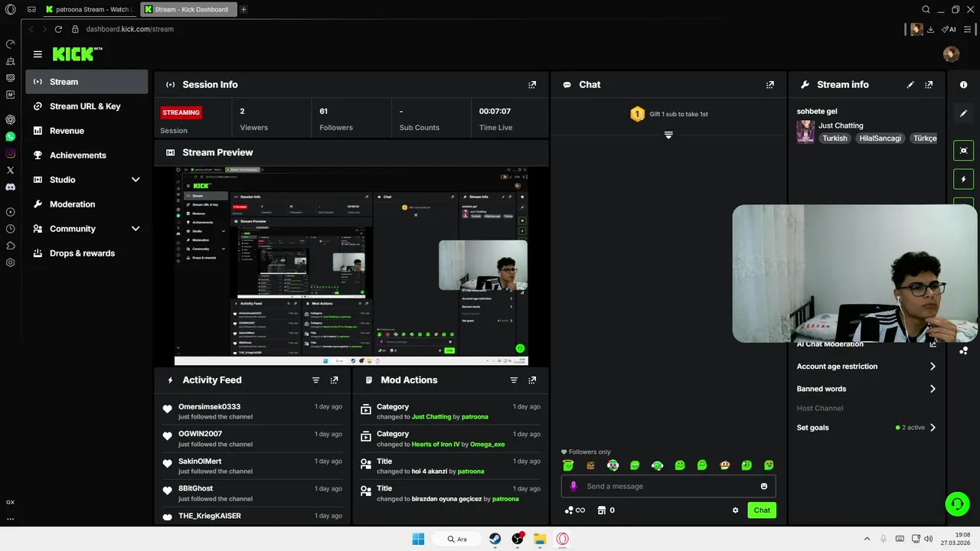Viewport: 980px width, 551px height.
Task: Open Discord in Opera sidebar
Action: [x=10, y=187]
